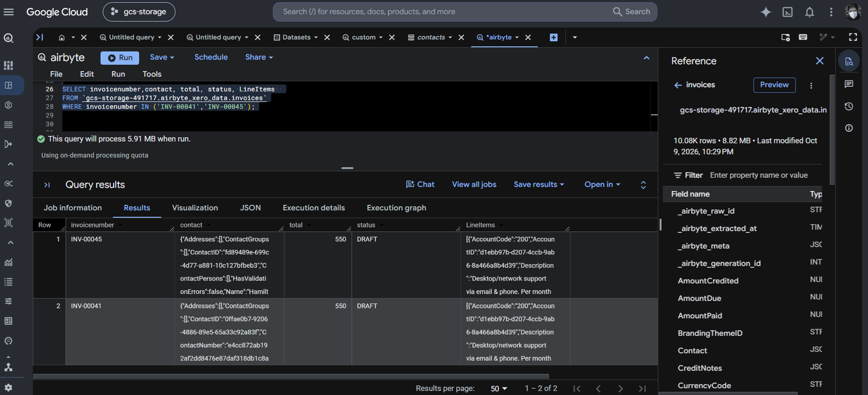
Task: Go to the home tab icon
Action: [62, 37]
